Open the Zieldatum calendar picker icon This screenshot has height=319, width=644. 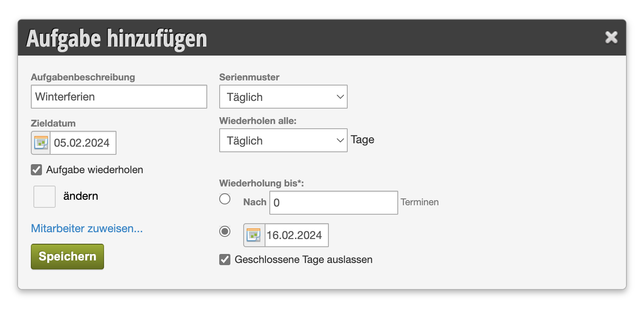point(41,143)
